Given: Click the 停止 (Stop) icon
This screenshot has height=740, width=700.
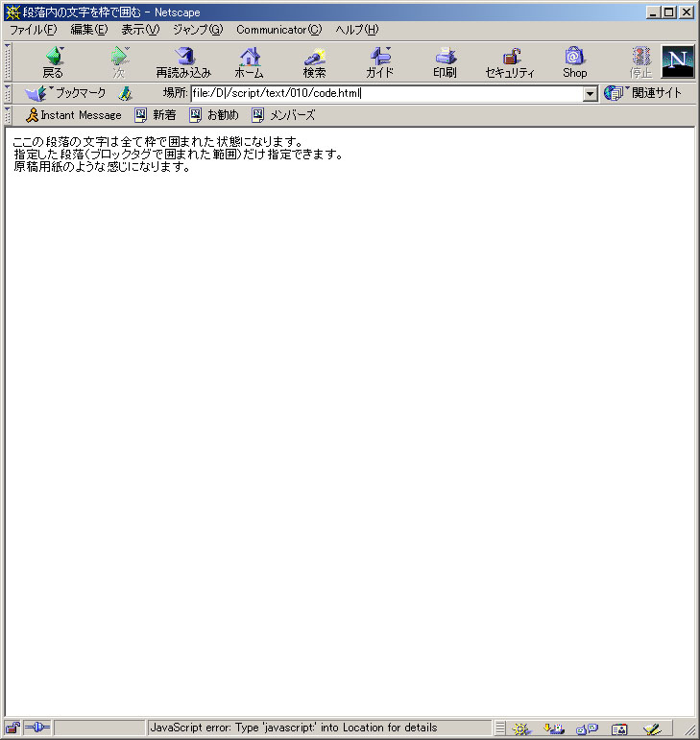Looking at the screenshot, I should (x=640, y=62).
